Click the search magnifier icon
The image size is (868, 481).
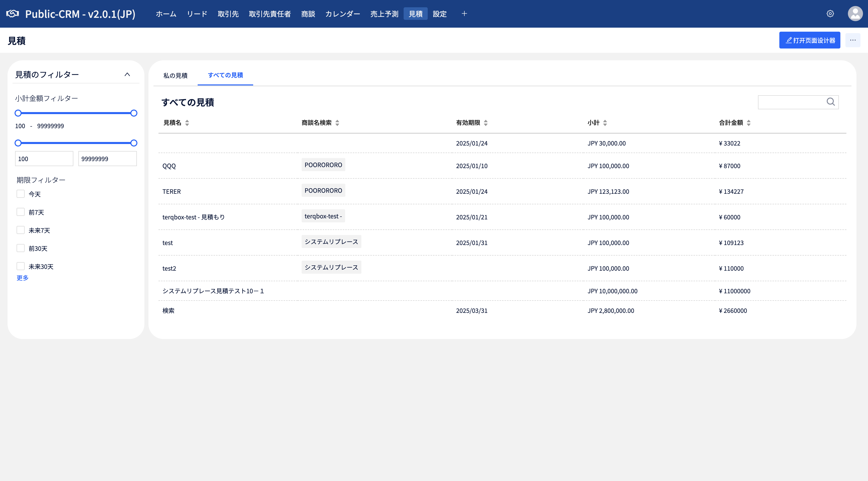click(831, 102)
